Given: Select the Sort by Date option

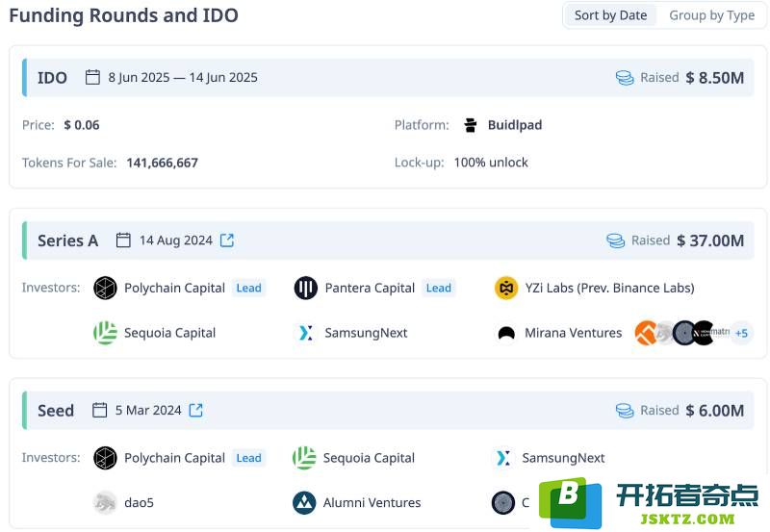Looking at the screenshot, I should [610, 15].
